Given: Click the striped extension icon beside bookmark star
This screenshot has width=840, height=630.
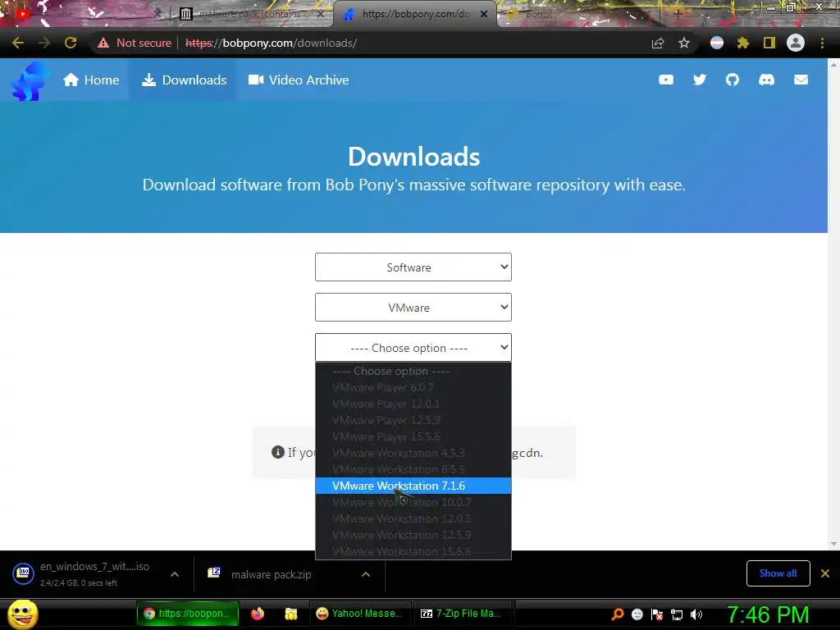Looking at the screenshot, I should (x=717, y=43).
